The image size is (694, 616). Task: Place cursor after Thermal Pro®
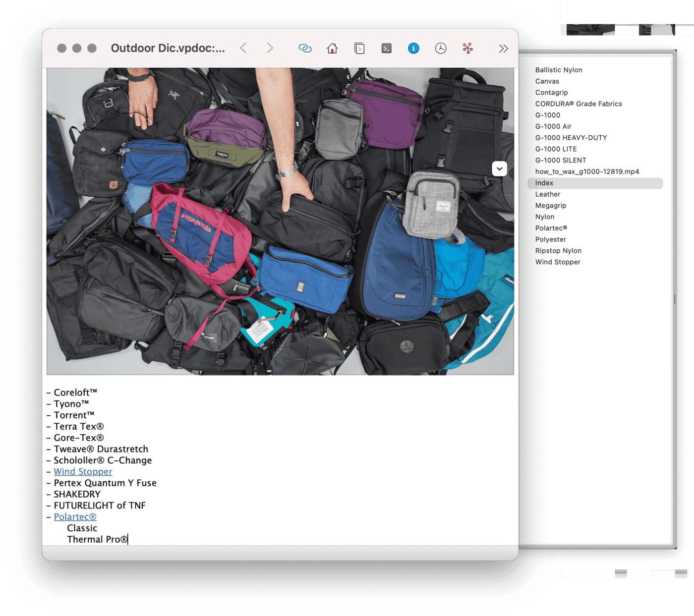click(x=128, y=540)
